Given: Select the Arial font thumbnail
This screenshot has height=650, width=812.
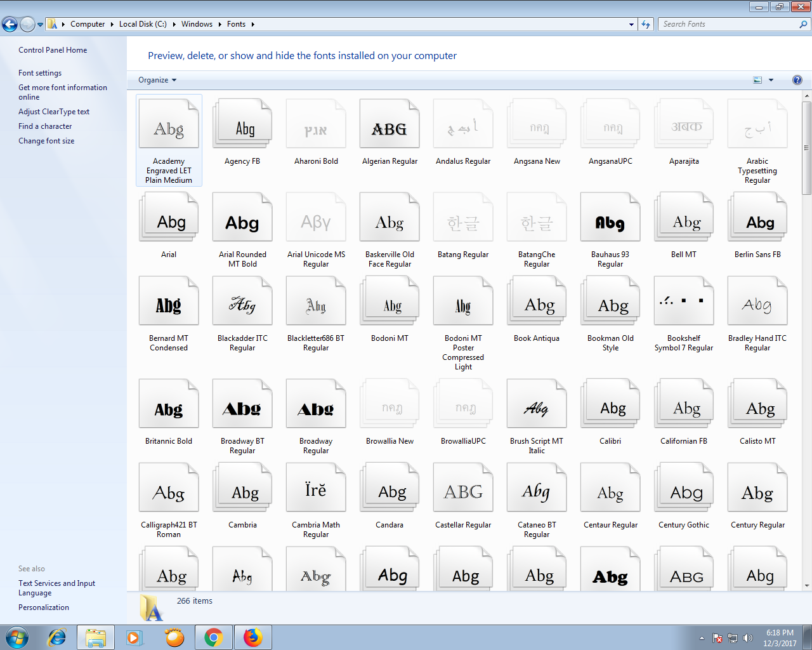Looking at the screenshot, I should pos(169,216).
